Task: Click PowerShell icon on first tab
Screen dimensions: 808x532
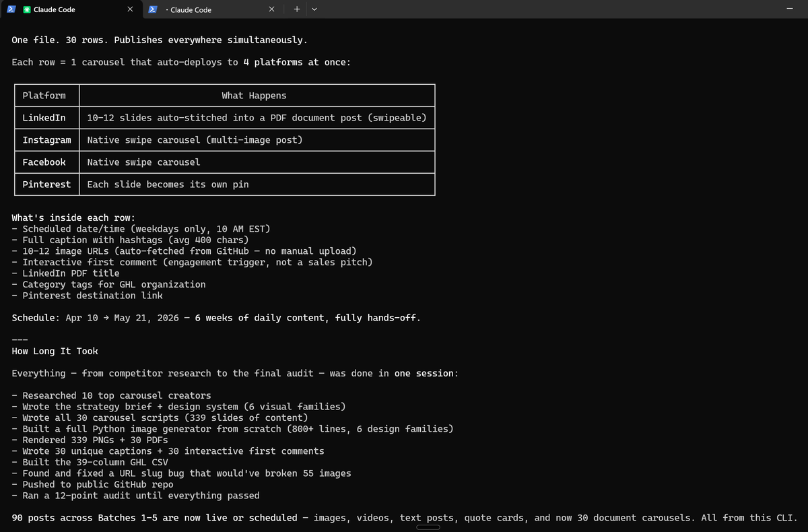Action: (11, 9)
